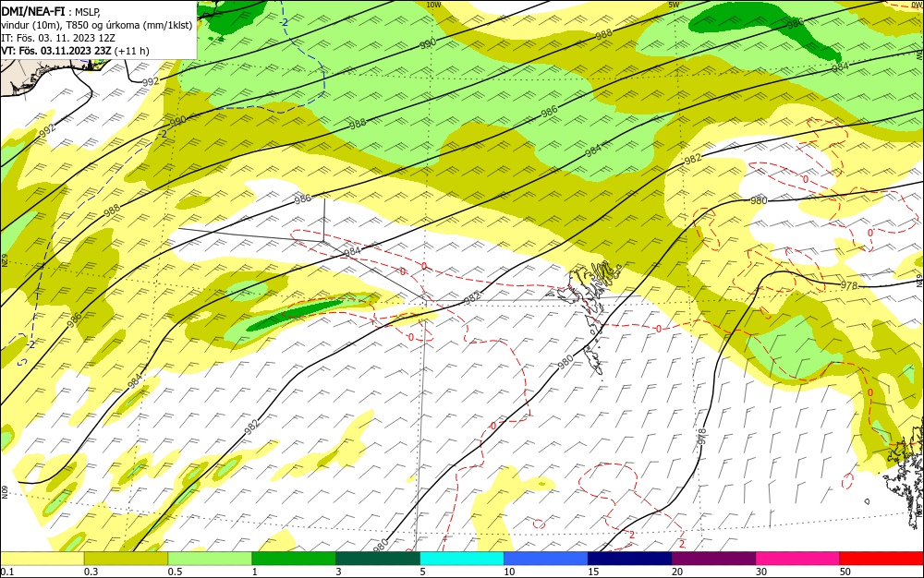Click the '15' legend scale label
Viewport: 924px width, 578px height.
pyautogui.click(x=593, y=572)
